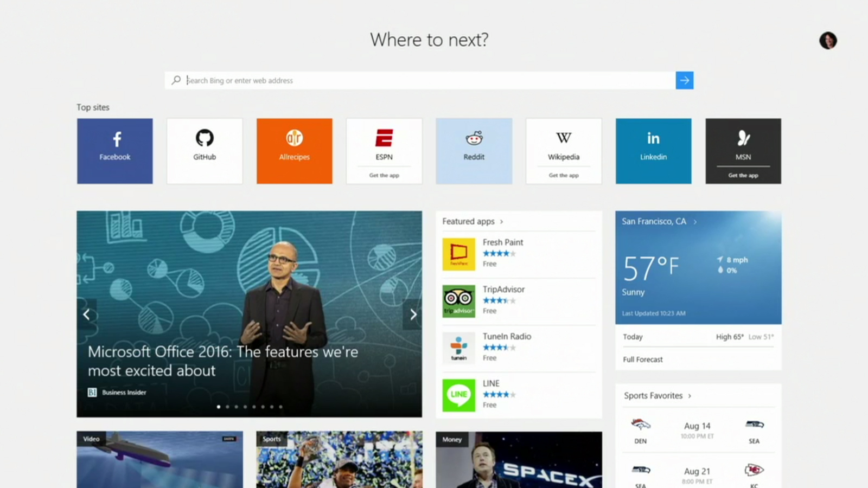
Task: Open the GitHub top site tile
Action: [205, 151]
